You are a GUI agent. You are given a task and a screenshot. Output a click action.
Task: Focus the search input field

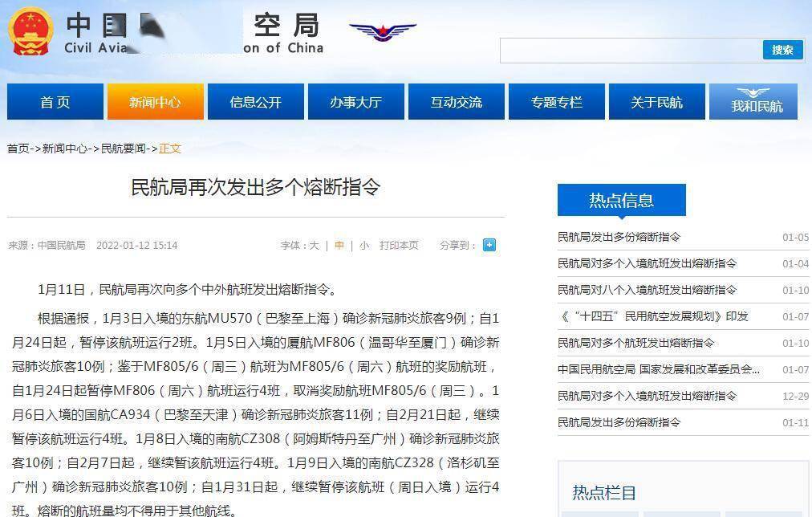click(x=631, y=51)
